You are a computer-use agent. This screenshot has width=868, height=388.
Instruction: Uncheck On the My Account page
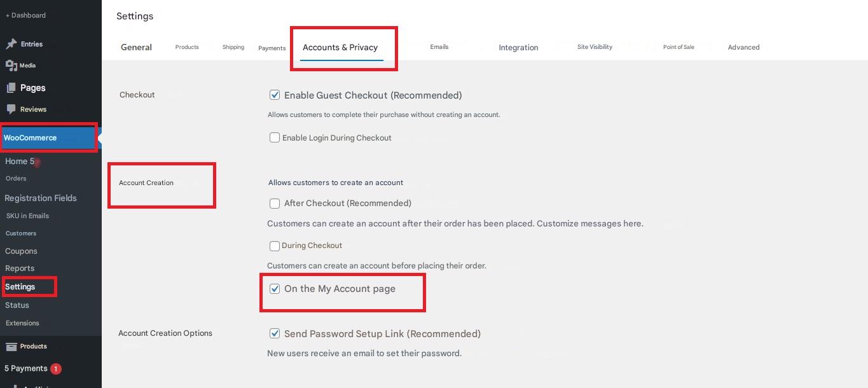coord(275,289)
